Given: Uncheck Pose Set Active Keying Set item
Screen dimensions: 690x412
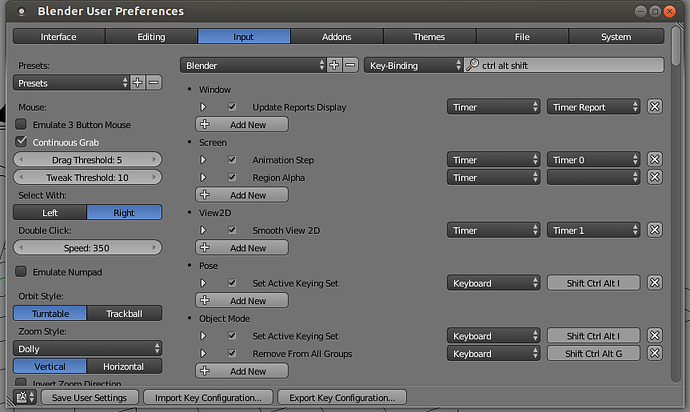Looking at the screenshot, I should (232, 283).
